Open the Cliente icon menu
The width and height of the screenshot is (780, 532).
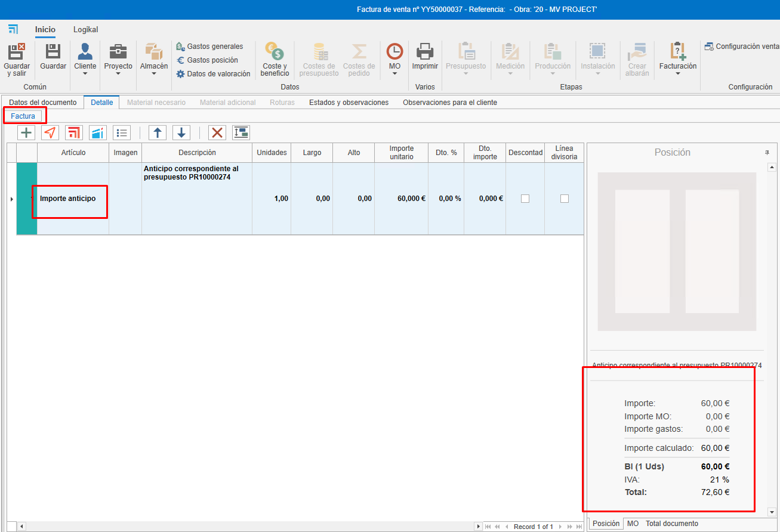[x=85, y=51]
